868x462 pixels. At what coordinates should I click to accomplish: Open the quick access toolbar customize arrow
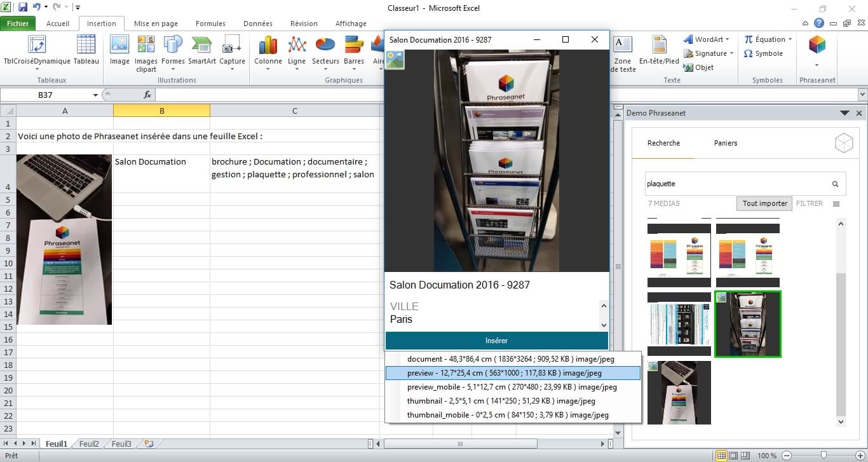(78, 8)
